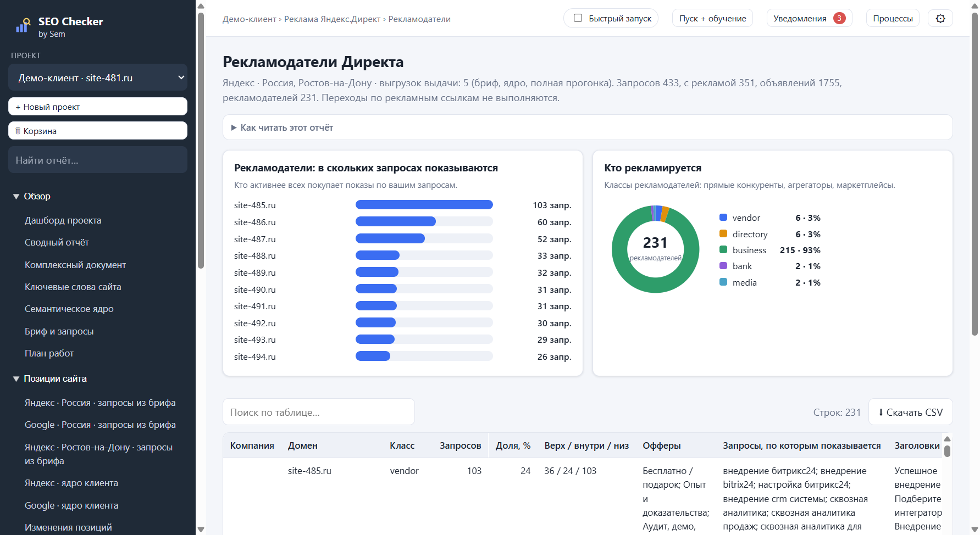Click the 231 advertisers donut chart
980x535 pixels.
pyautogui.click(x=655, y=249)
